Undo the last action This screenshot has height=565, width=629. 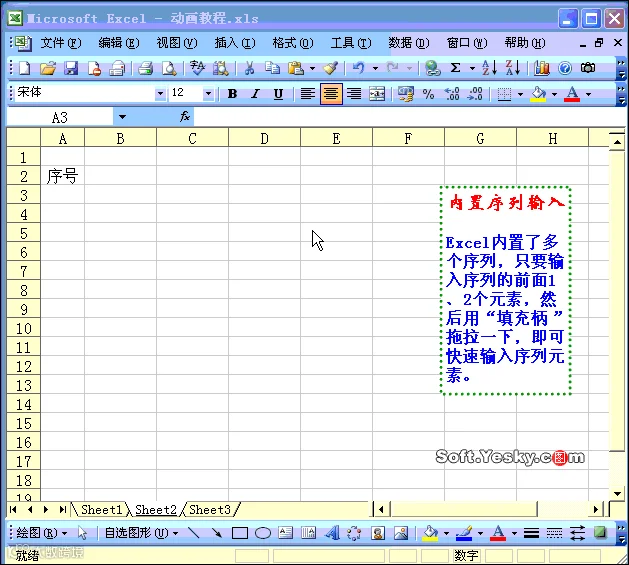click(359, 68)
